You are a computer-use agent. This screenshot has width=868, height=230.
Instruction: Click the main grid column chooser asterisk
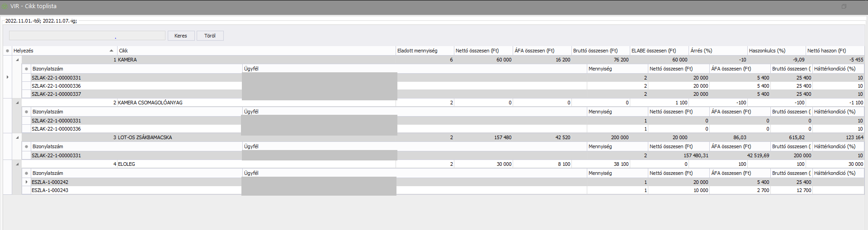(x=7, y=51)
